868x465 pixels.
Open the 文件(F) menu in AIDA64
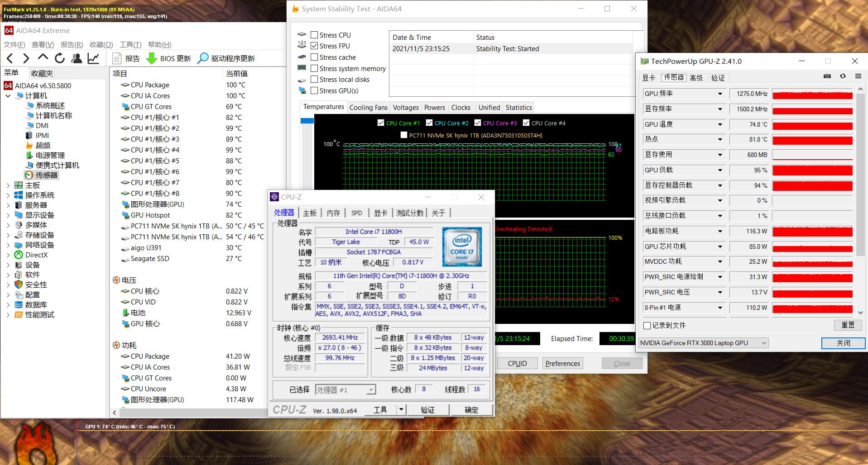(14, 44)
